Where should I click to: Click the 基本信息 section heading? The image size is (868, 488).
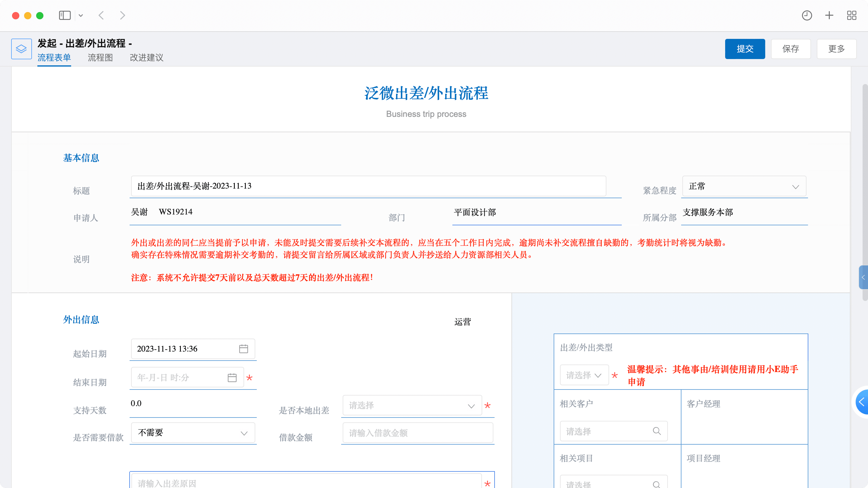pos(81,158)
